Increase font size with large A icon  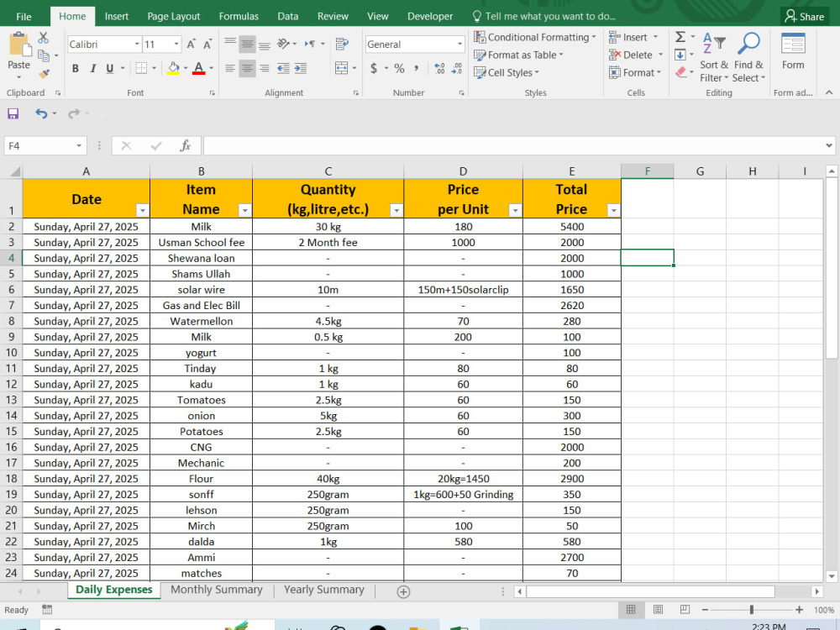click(x=191, y=45)
